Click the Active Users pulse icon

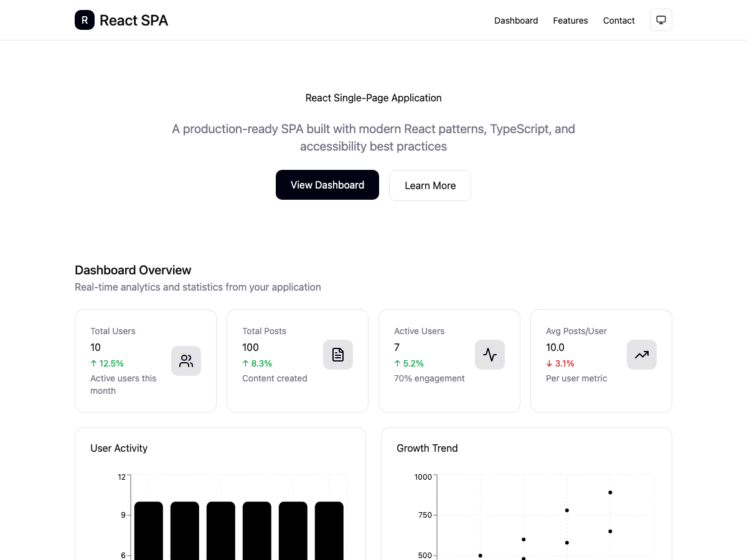[x=490, y=355]
